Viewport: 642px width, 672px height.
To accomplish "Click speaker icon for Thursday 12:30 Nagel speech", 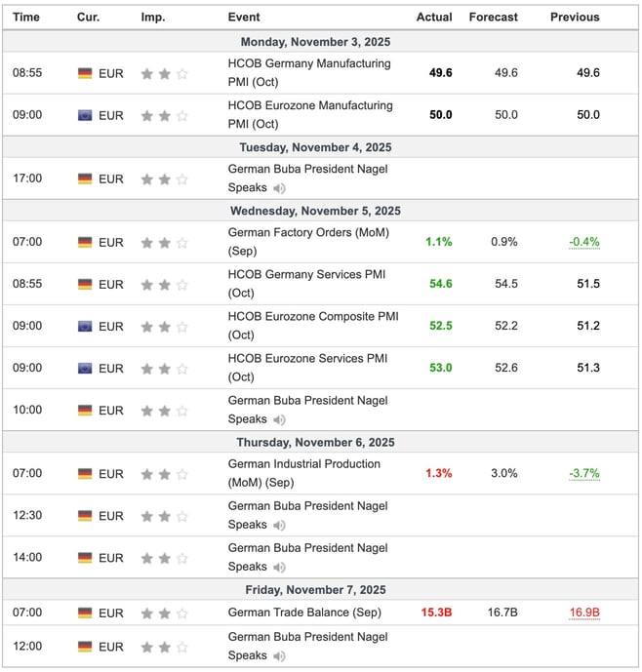I will coord(280,525).
